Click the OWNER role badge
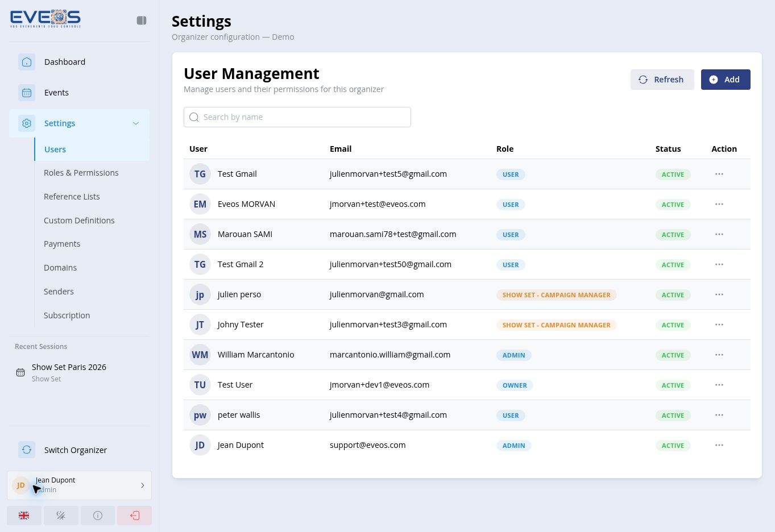Viewport: 775px width, 532px height. [515, 385]
